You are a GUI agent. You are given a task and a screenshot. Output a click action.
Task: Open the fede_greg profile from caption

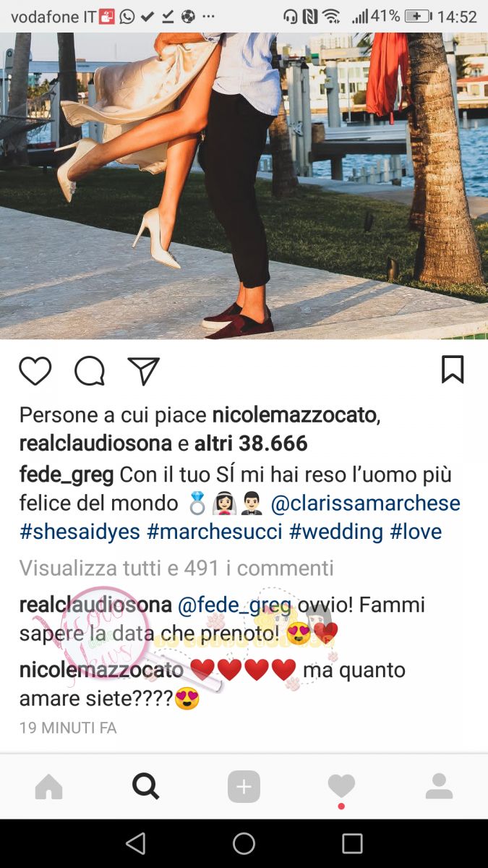(66, 476)
